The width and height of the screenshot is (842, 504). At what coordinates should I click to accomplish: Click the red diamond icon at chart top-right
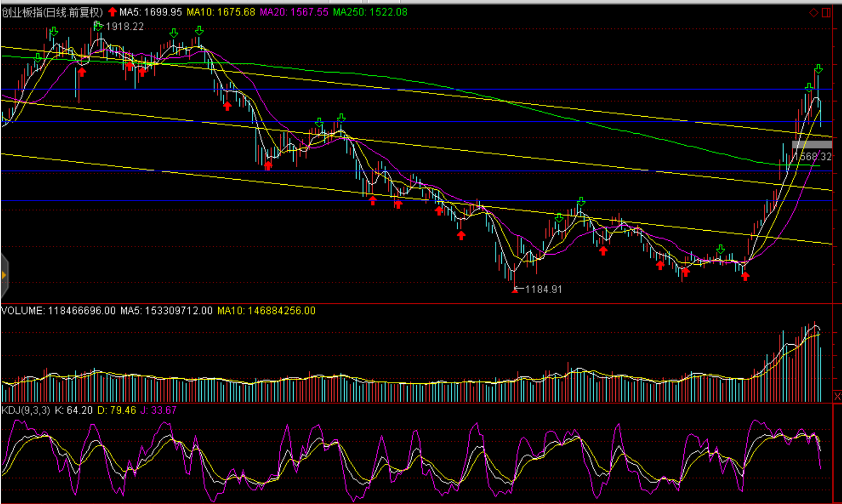(x=814, y=12)
